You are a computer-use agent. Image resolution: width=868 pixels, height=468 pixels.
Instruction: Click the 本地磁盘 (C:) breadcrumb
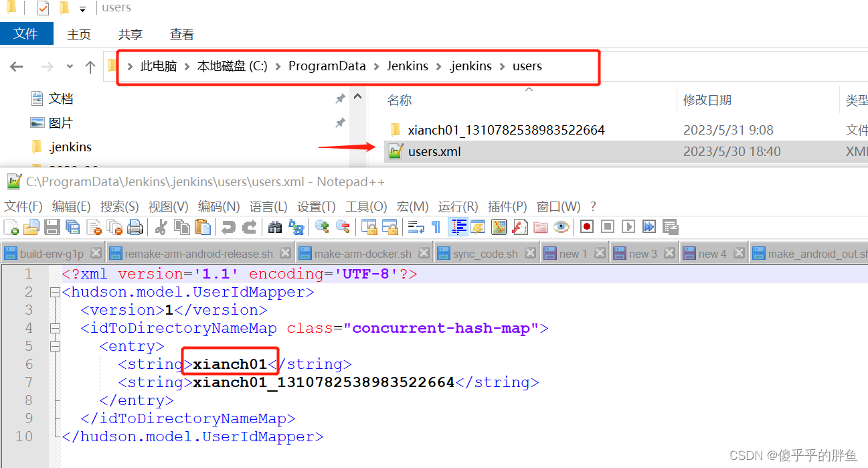click(232, 66)
